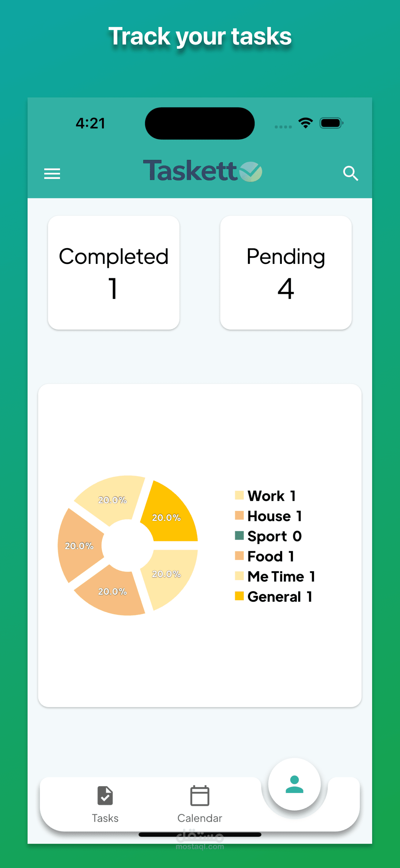
Task: Open the hamburger menu
Action: click(x=52, y=173)
